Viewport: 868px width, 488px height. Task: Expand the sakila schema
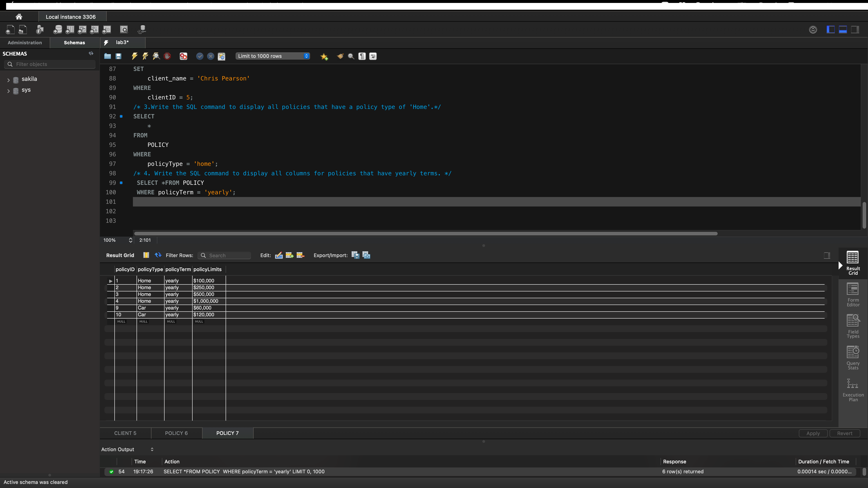pyautogui.click(x=8, y=80)
